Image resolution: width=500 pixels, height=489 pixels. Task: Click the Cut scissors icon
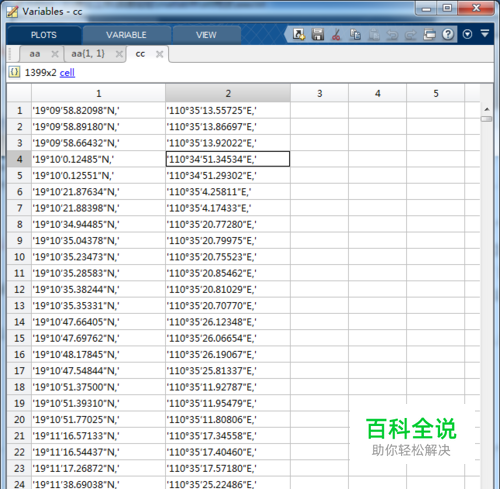coord(336,34)
